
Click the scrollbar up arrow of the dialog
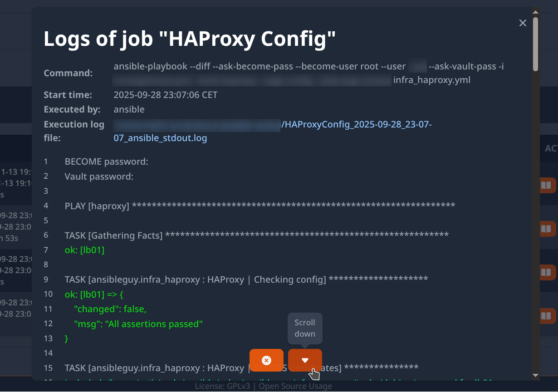coord(535,12)
